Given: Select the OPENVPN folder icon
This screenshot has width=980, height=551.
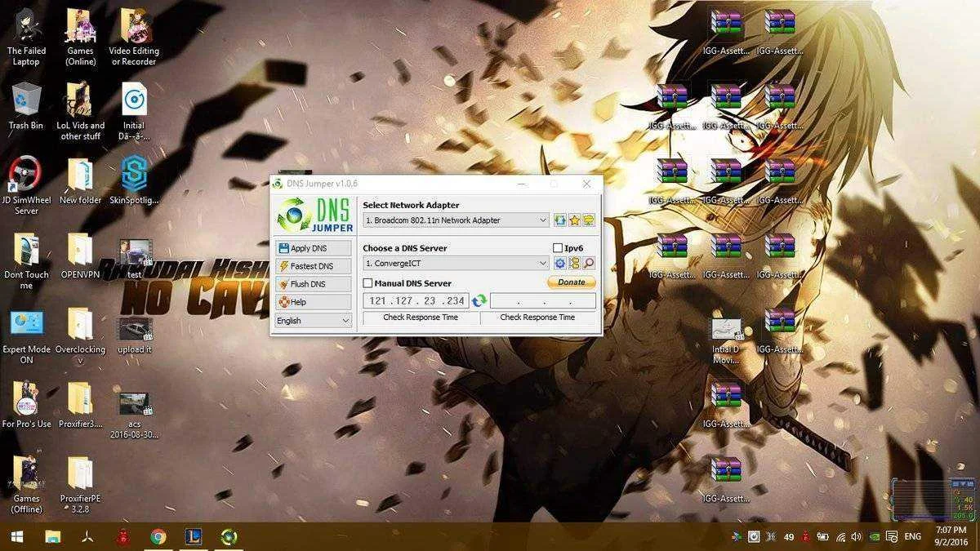Looking at the screenshot, I should click(x=80, y=256).
